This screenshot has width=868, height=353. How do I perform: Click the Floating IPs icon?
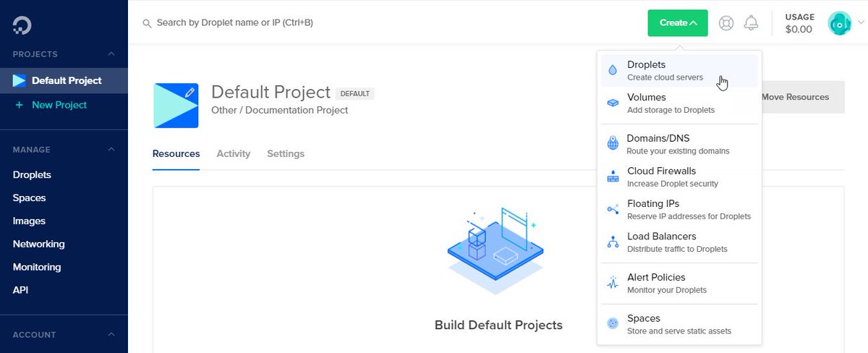[x=613, y=210]
